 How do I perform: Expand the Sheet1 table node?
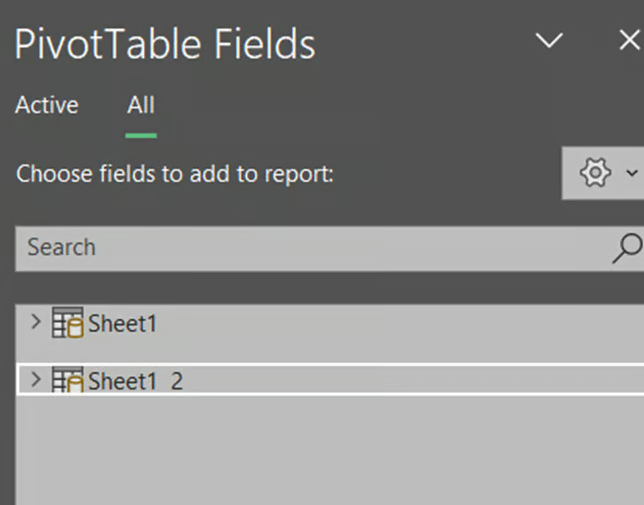coord(36,322)
